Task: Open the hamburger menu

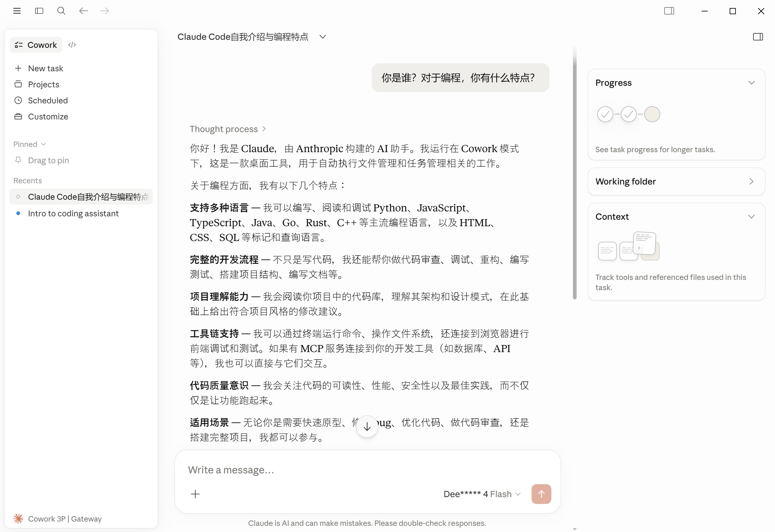Action: coord(17,11)
